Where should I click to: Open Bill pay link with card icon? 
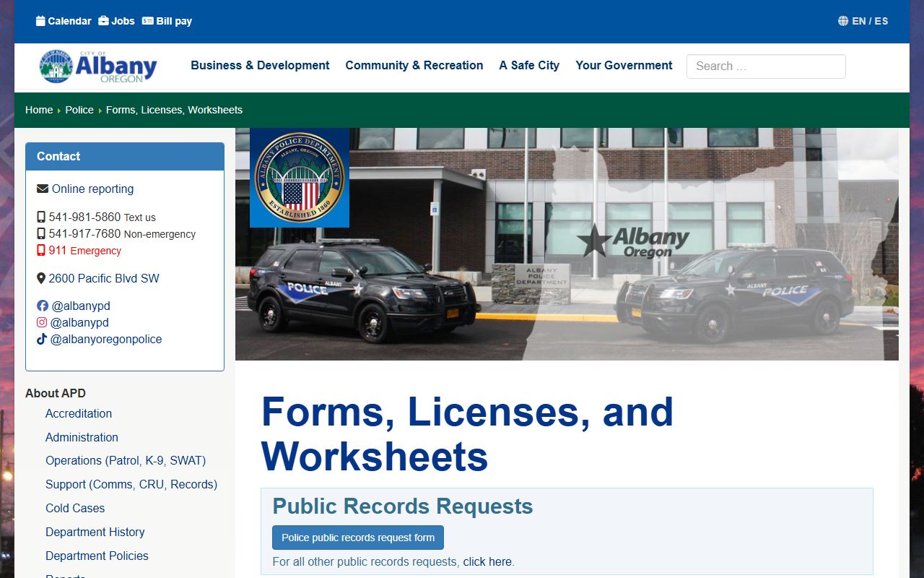tap(167, 21)
